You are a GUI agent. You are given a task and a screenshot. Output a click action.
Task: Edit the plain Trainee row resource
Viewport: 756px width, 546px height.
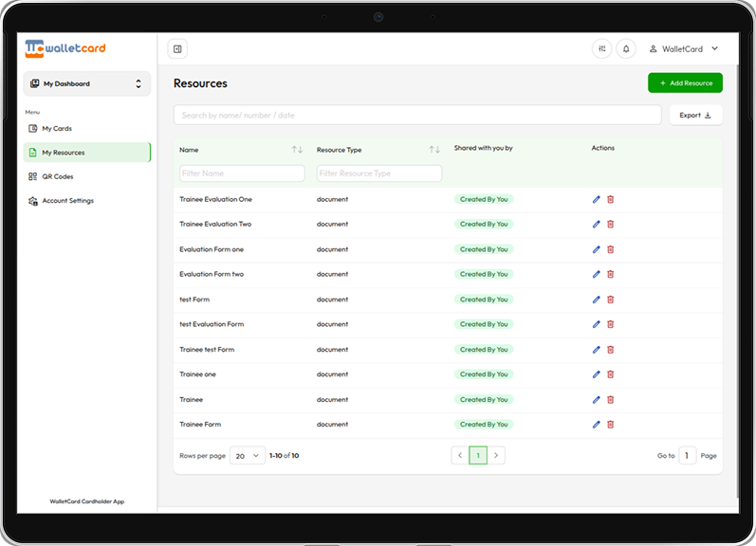coord(597,400)
